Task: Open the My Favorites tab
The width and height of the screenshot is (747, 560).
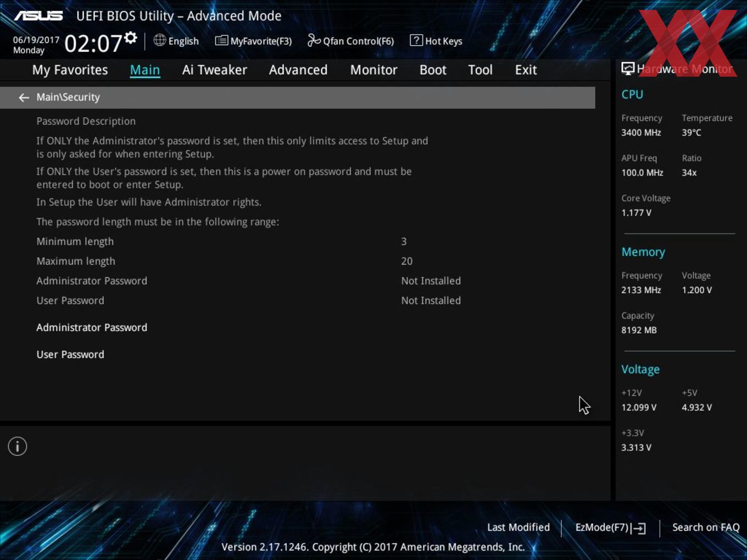Action: pos(70,70)
